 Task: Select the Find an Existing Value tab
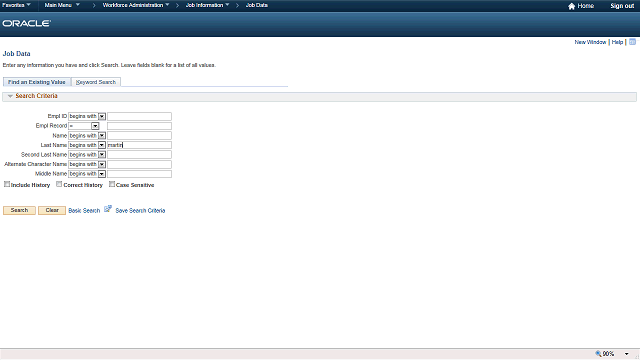coord(37,82)
